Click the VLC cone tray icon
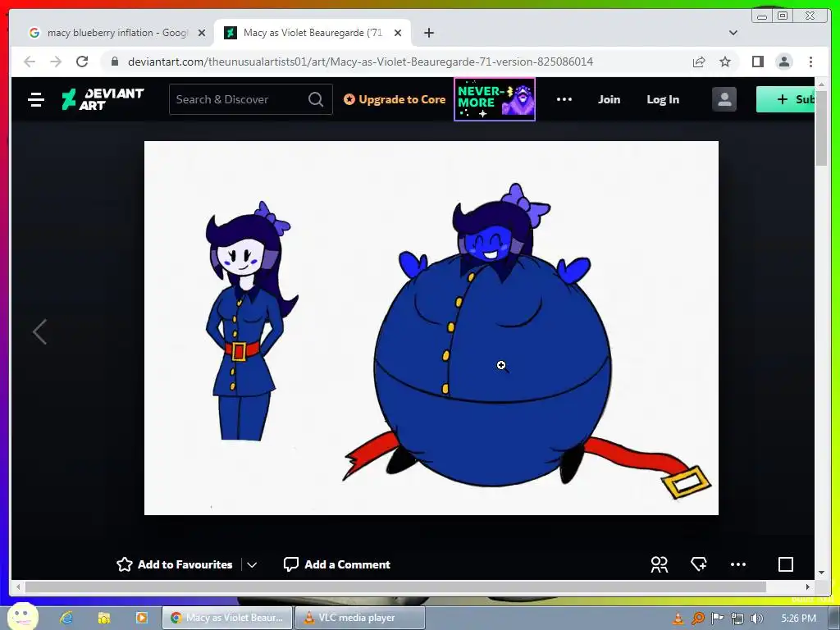Viewport: 840px width, 630px height. tap(678, 619)
